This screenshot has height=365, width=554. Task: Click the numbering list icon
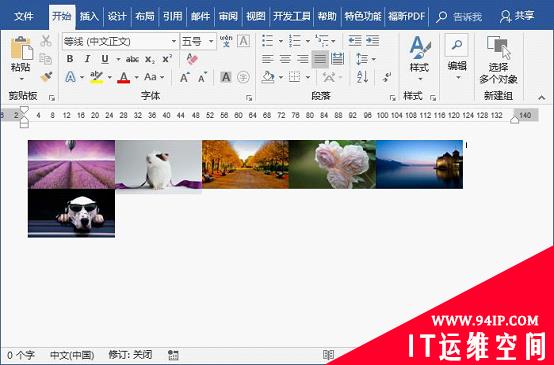[294, 41]
